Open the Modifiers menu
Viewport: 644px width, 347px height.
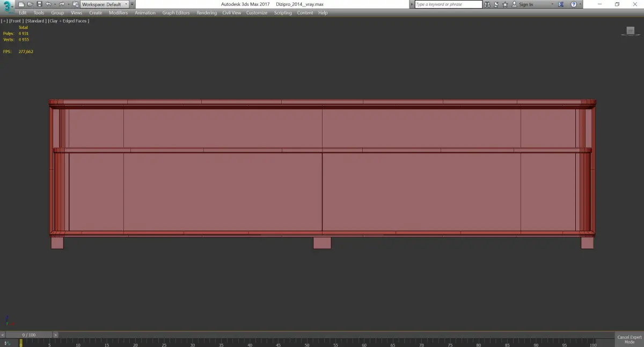pos(118,13)
